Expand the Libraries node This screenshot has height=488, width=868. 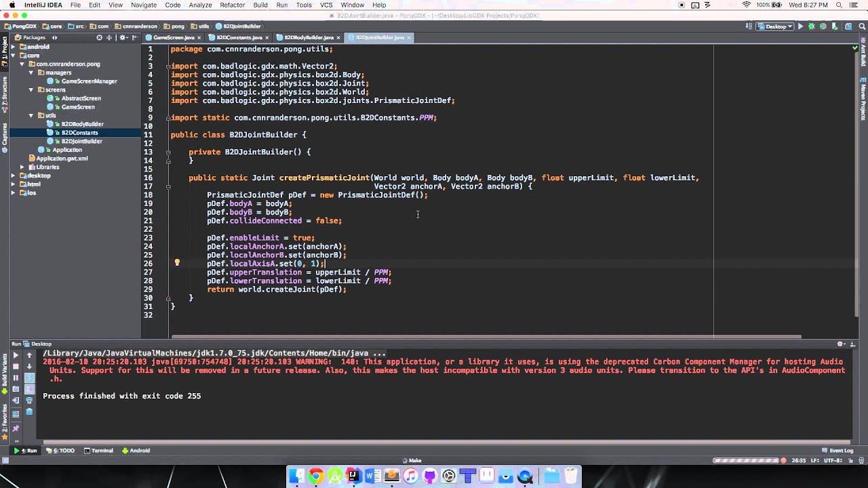tap(22, 167)
